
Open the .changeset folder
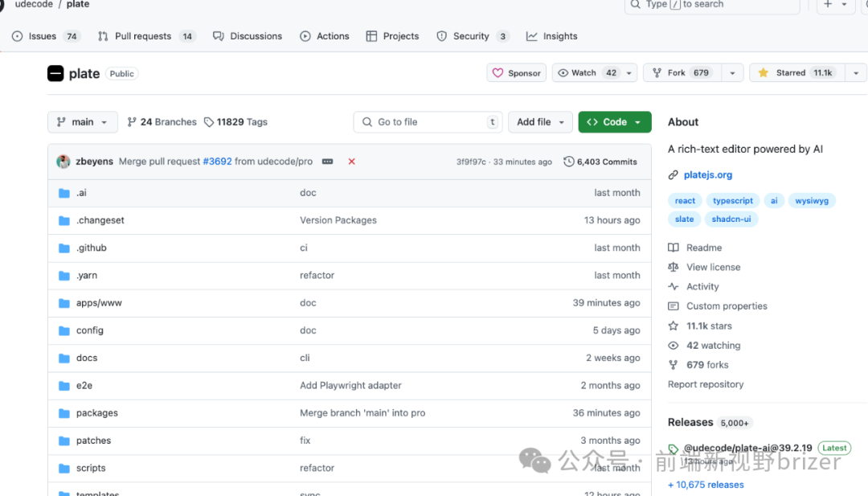click(x=100, y=220)
